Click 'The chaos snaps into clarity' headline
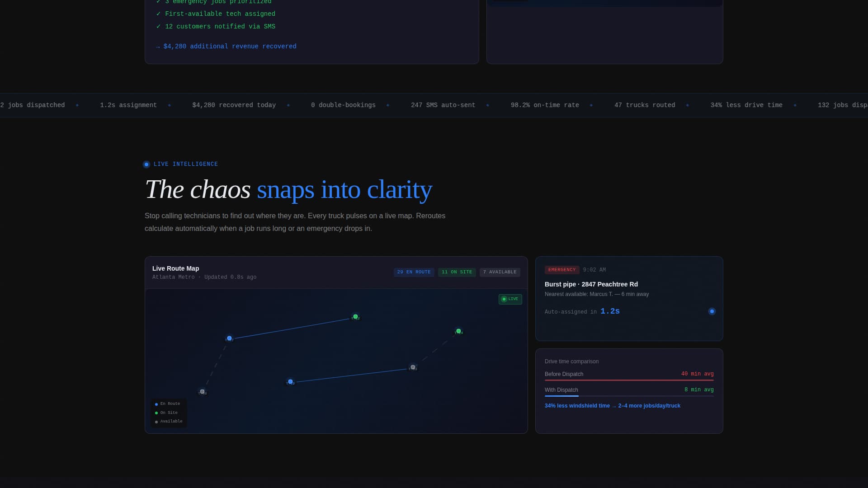This screenshot has width=868, height=488. (x=288, y=189)
